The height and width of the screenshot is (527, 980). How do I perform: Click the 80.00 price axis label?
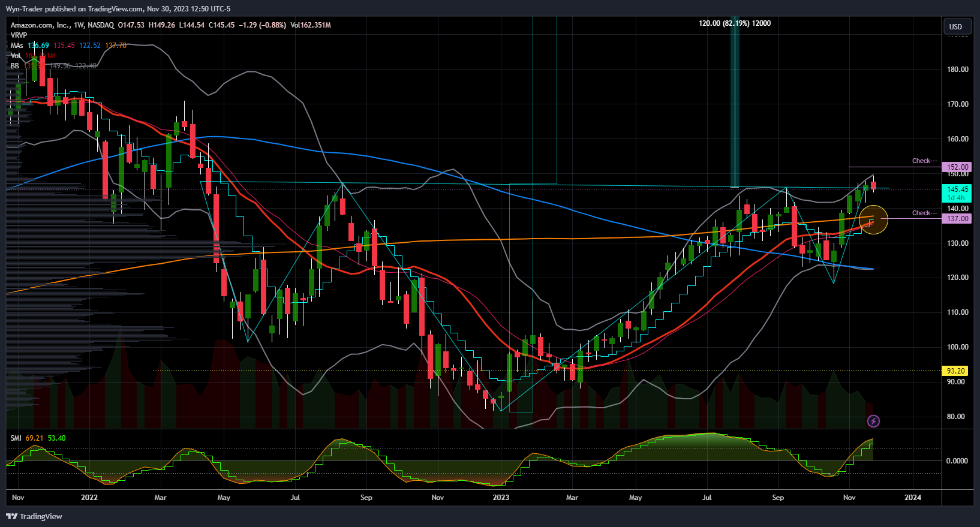coord(956,417)
